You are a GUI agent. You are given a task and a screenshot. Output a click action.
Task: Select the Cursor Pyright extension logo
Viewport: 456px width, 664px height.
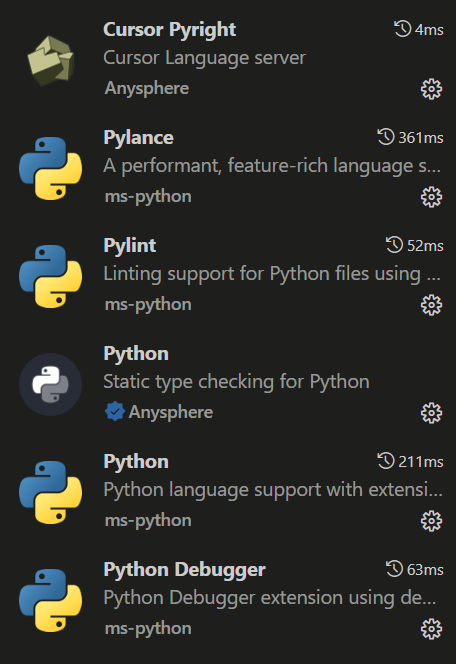(x=51, y=61)
